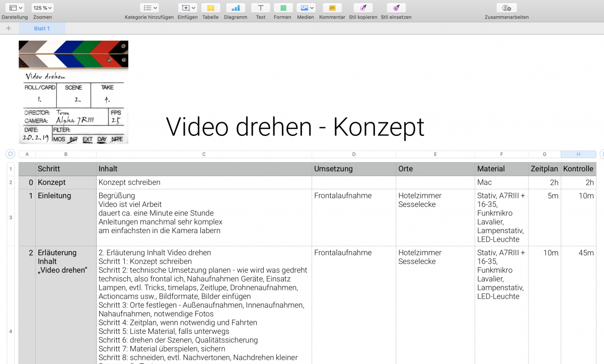
Task: Open the Kategorie hinzufügen dropdown
Action: [x=149, y=8]
